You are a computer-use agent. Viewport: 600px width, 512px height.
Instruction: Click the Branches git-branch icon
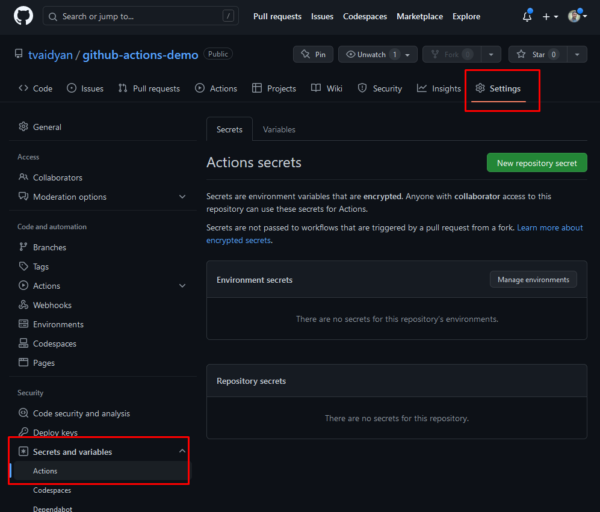[x=23, y=247]
